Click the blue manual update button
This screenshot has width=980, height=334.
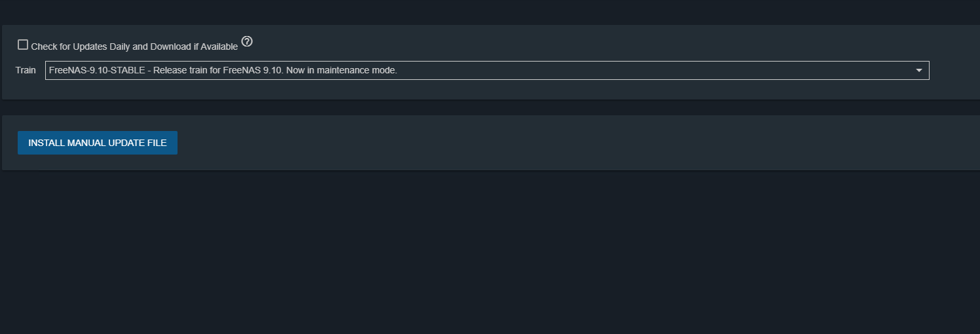(98, 143)
